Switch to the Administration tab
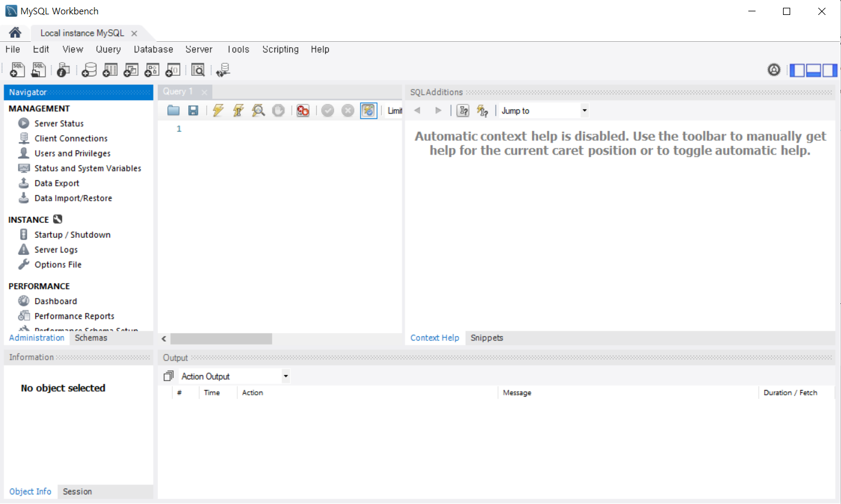841x504 pixels. [x=36, y=338]
